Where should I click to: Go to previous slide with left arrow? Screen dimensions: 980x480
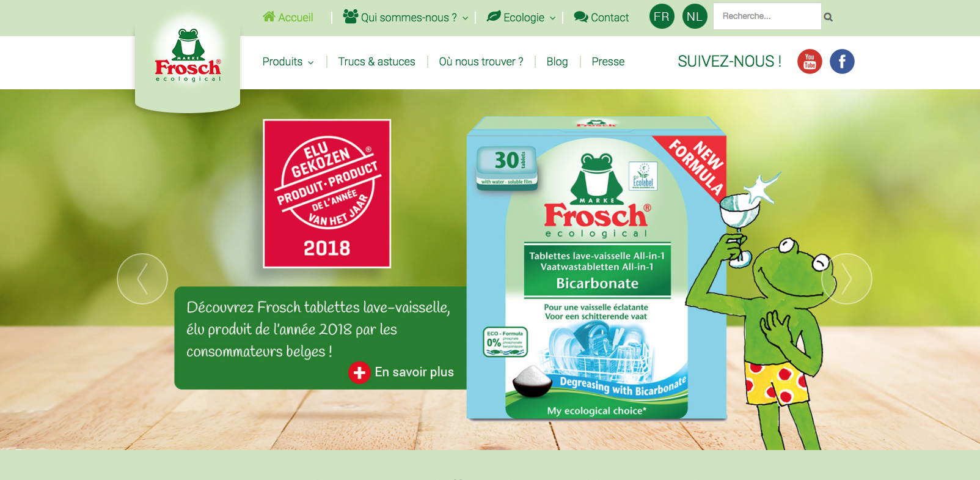[142, 279]
